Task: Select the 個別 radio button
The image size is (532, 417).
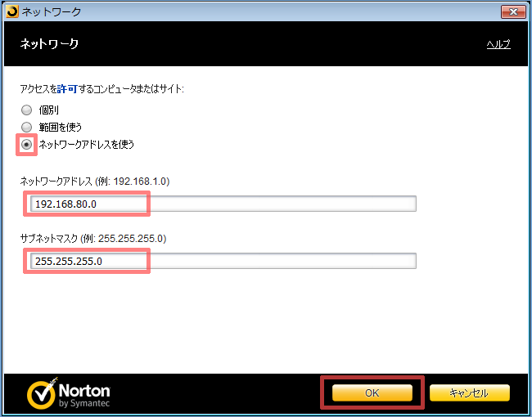Action: [27, 110]
